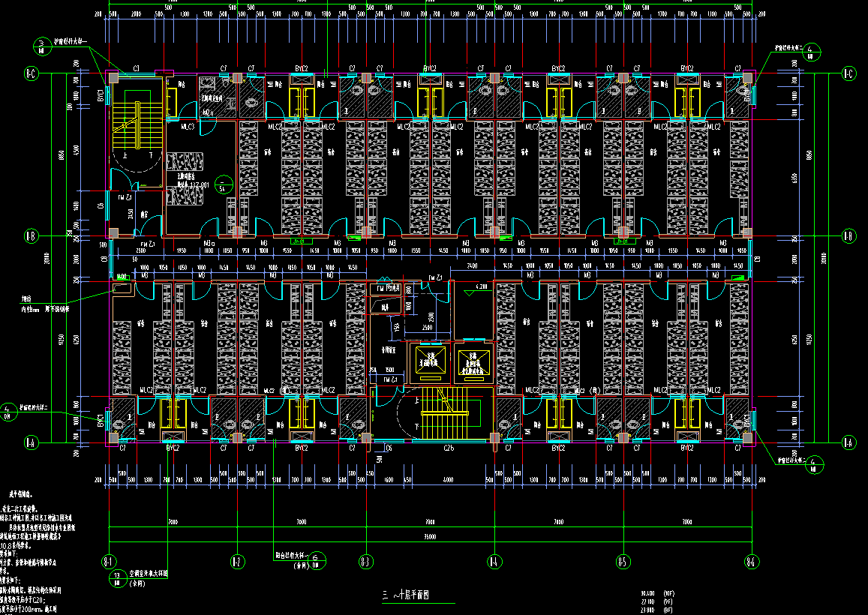Image resolution: width=868 pixels, height=615 pixels.
Task: Select the B-A axis bubble on left
Action: 31,441
